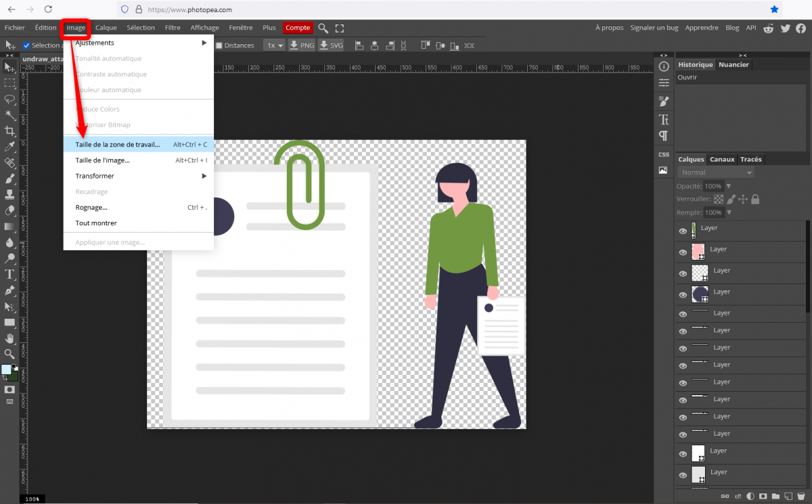
Task: Open the 1x scale dropdown
Action: pos(274,45)
